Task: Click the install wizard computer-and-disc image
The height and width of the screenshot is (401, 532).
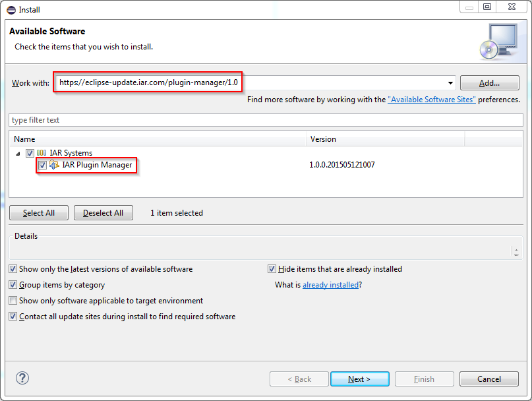Action: 499,42
